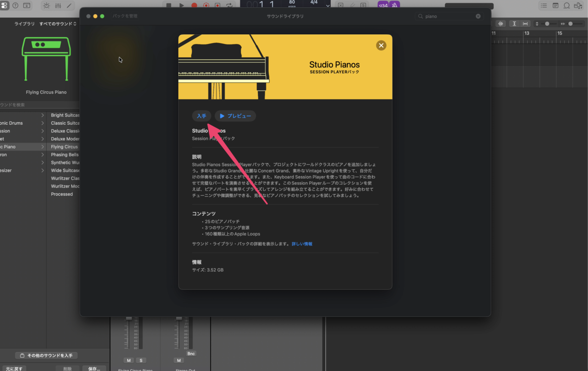Click the 入手 (Get) button for Studio Pianos
This screenshot has height=371, width=588.
[x=201, y=116]
